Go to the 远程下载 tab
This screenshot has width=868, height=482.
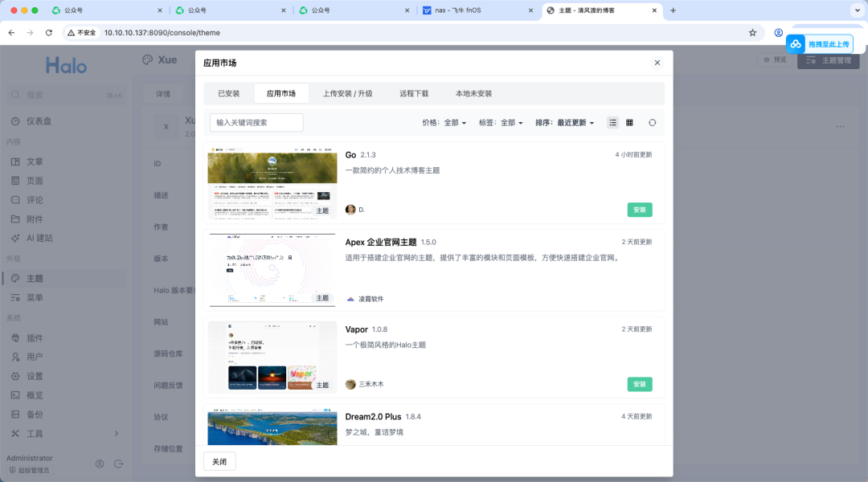414,93
